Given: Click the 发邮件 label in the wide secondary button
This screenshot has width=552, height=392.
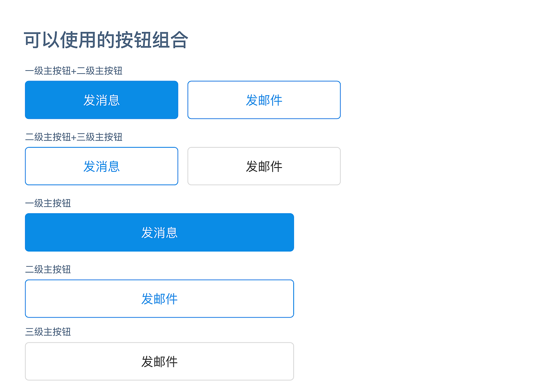Looking at the screenshot, I should coord(159,299).
